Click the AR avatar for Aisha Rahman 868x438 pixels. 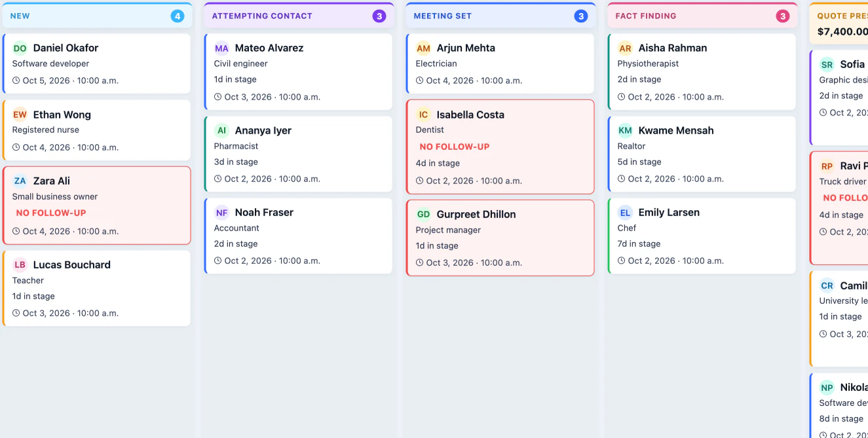point(626,48)
